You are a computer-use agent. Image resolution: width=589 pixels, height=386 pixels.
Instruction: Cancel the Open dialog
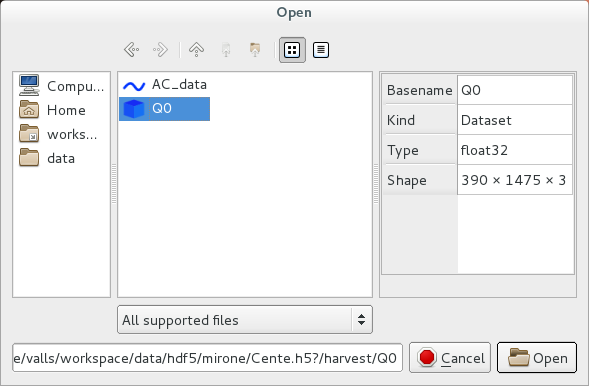(450, 357)
